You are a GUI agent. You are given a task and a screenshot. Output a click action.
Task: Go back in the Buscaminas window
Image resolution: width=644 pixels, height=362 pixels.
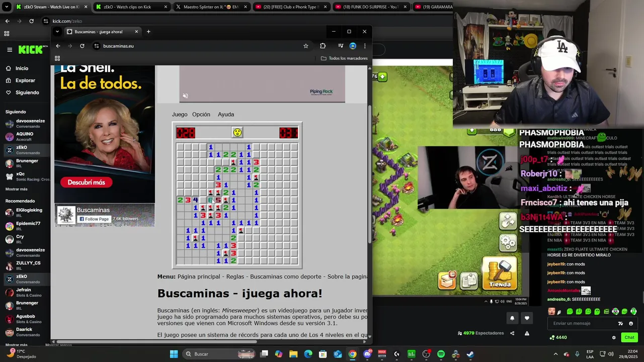(58, 46)
